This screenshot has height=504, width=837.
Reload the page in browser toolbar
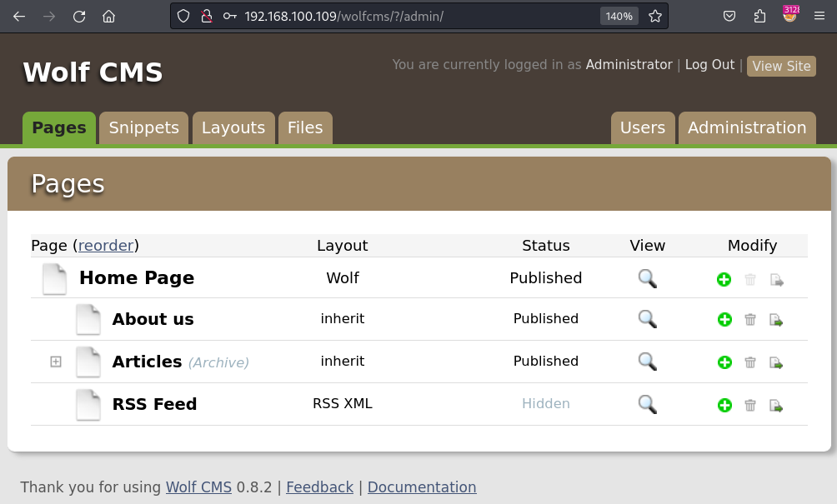79,16
